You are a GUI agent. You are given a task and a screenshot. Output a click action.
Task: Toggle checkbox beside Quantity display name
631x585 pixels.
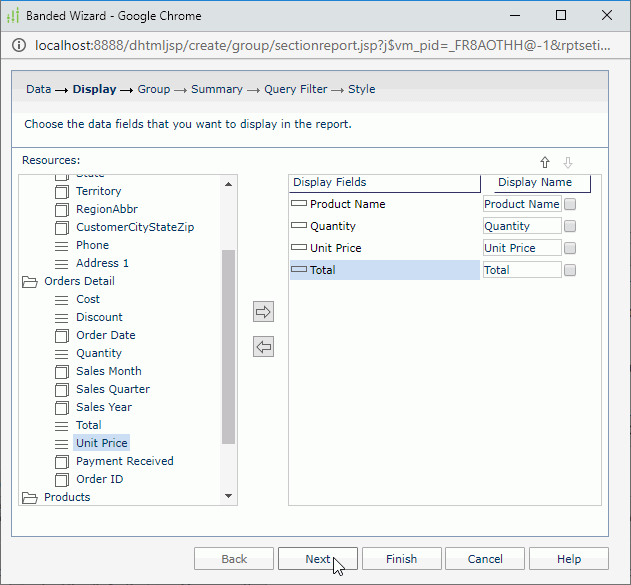pos(570,226)
